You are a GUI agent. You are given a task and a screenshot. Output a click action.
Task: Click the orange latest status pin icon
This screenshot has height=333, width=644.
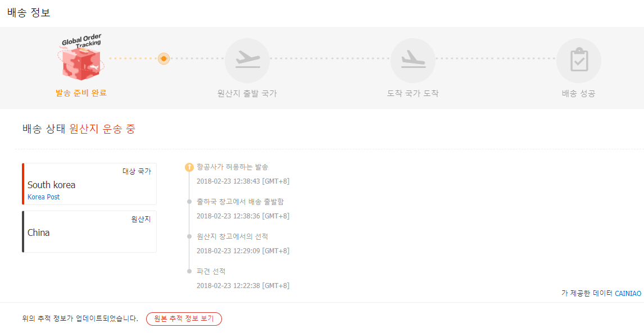coord(189,167)
